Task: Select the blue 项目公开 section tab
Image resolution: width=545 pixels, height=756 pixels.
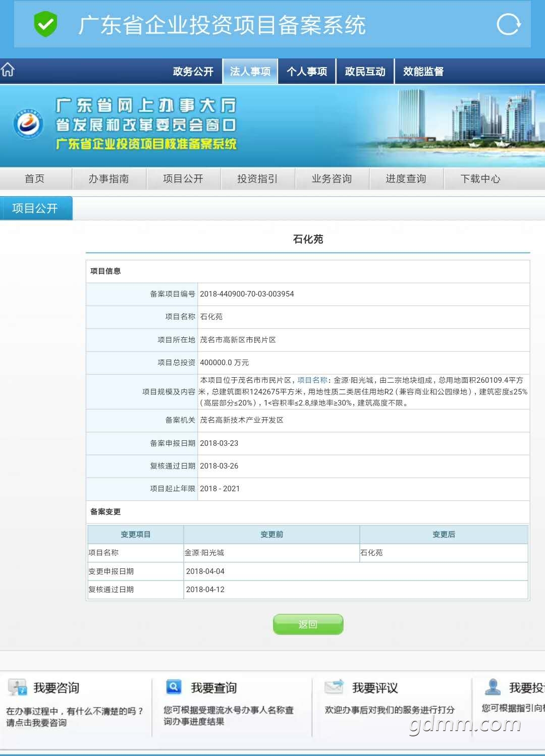Action: coord(36,208)
